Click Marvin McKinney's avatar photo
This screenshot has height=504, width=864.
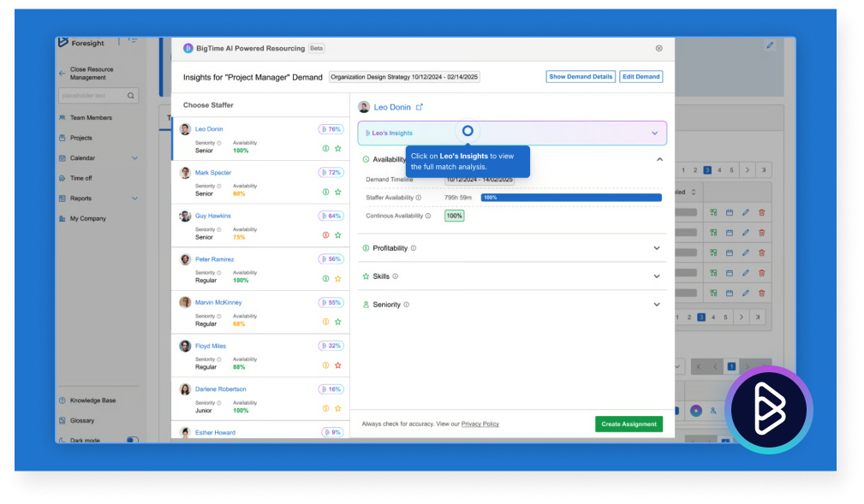185,302
